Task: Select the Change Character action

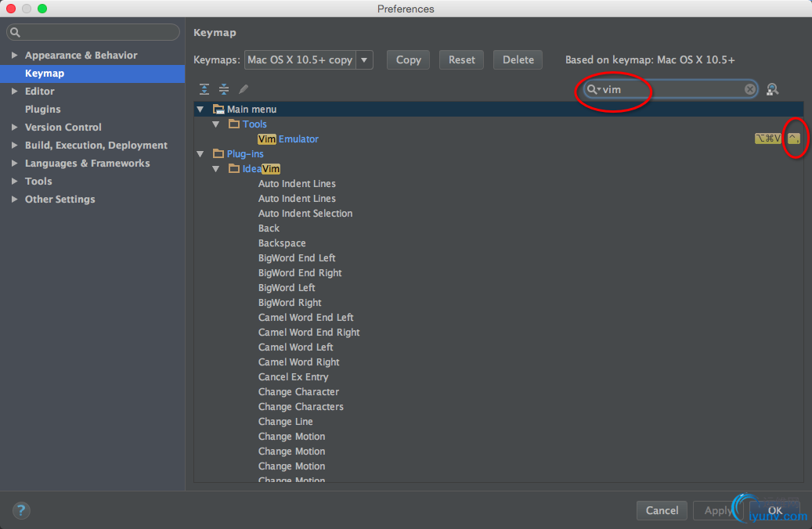Action: click(x=299, y=392)
